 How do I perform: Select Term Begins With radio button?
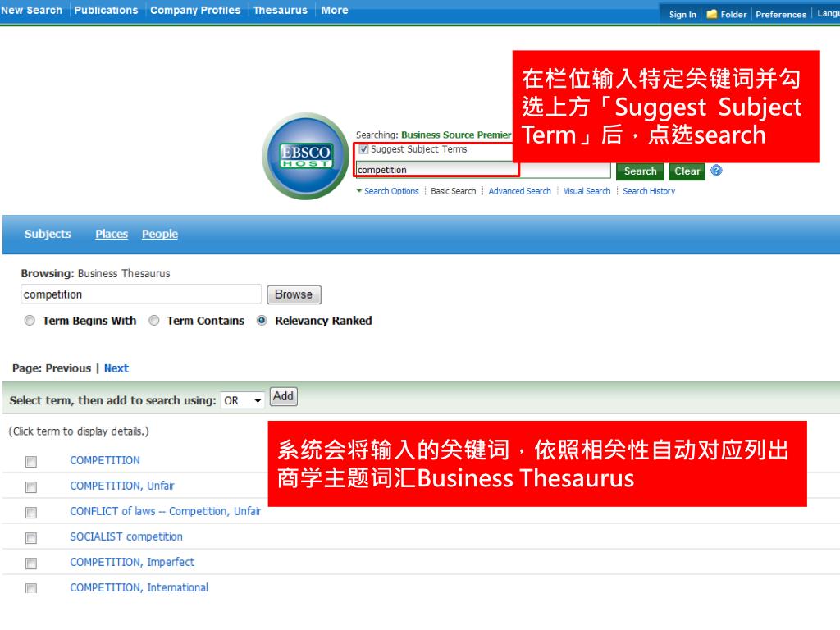point(30,321)
